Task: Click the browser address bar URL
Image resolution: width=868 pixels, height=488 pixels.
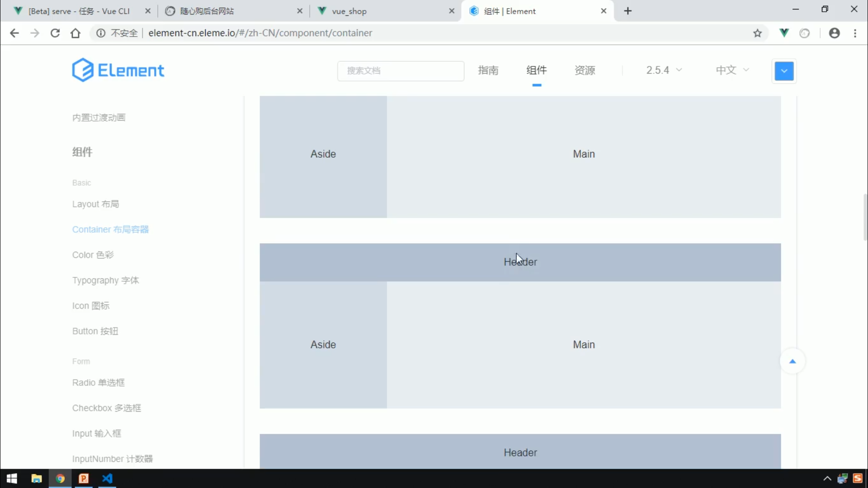Action: pyautogui.click(x=260, y=33)
